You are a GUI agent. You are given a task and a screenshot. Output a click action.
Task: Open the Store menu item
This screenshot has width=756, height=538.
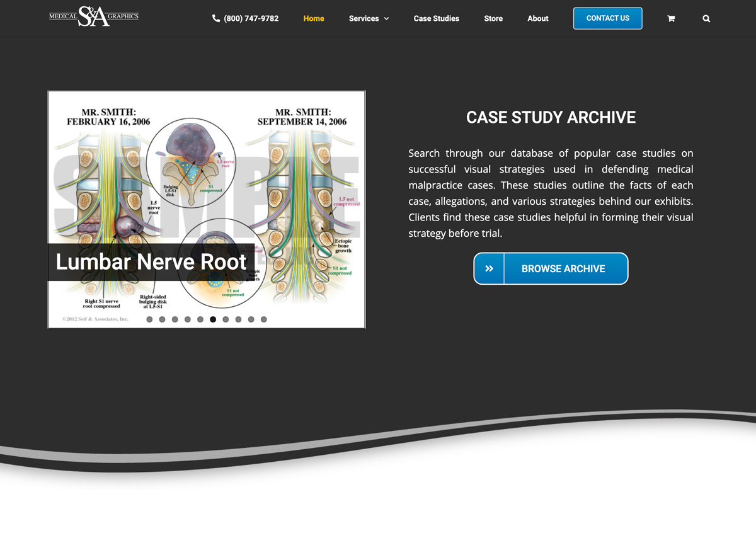493,18
